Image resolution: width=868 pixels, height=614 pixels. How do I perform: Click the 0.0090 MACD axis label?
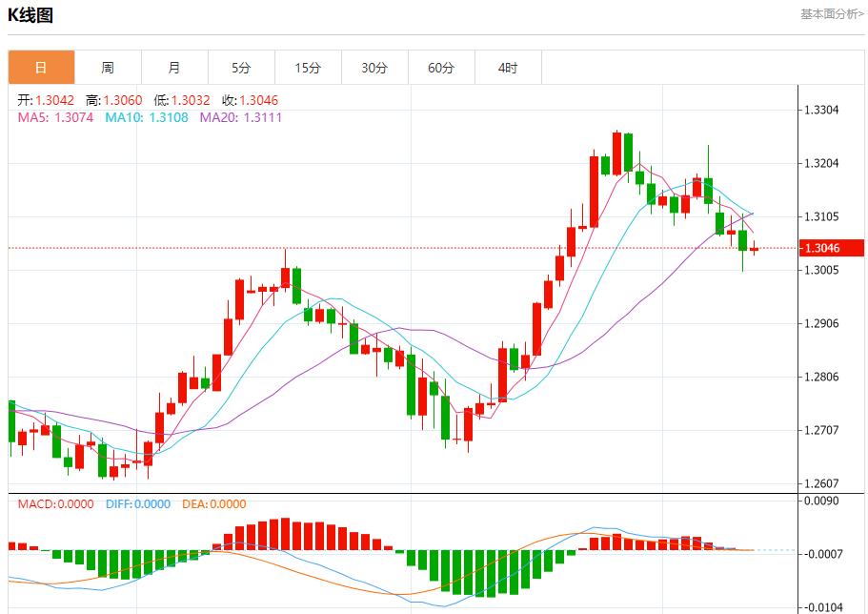pyautogui.click(x=821, y=500)
